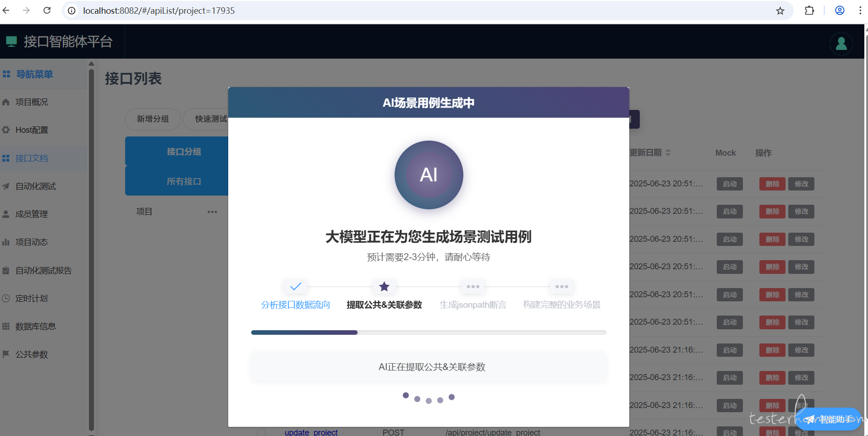Click the AI正在提取公共&关联参数 status box
The width and height of the screenshot is (868, 436).
coord(429,367)
